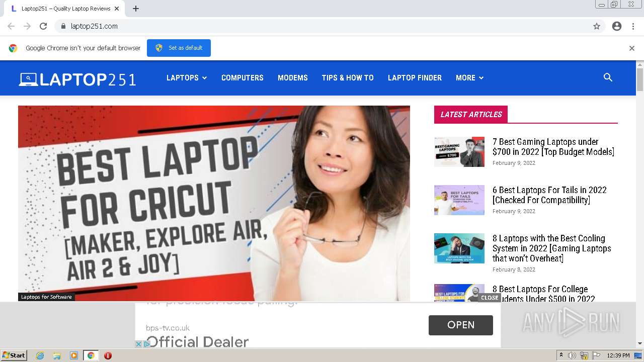
Task: Open the TIPS & HOW TO menu
Action: [348, 78]
